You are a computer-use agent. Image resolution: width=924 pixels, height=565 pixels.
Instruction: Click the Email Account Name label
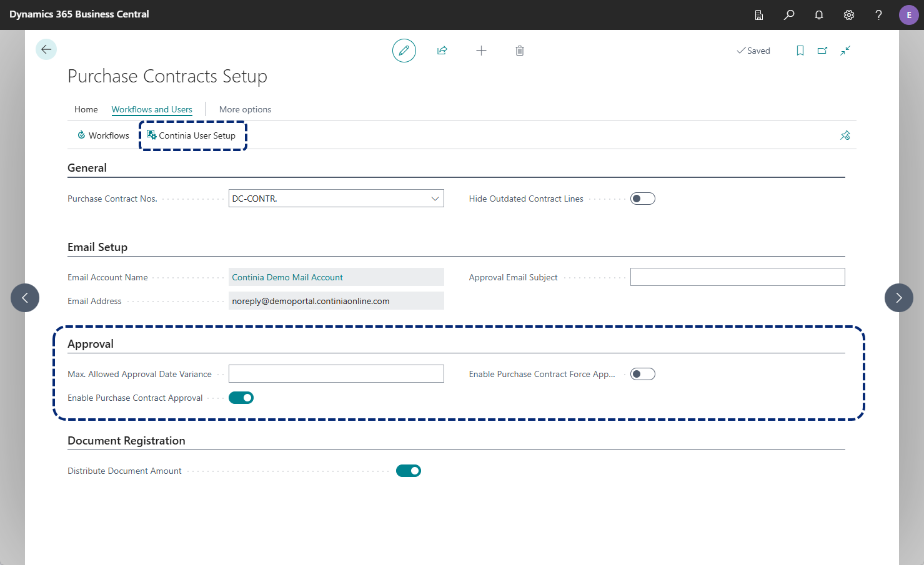107,277
